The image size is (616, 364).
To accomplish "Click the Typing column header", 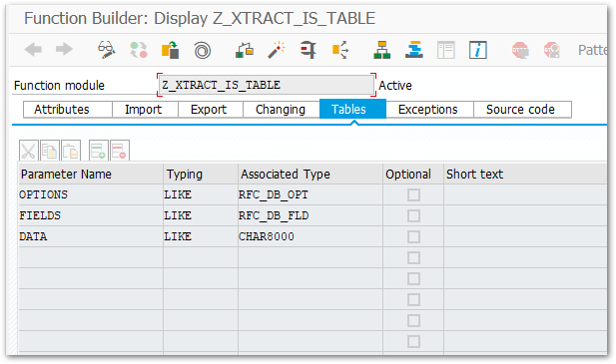I will (201, 175).
